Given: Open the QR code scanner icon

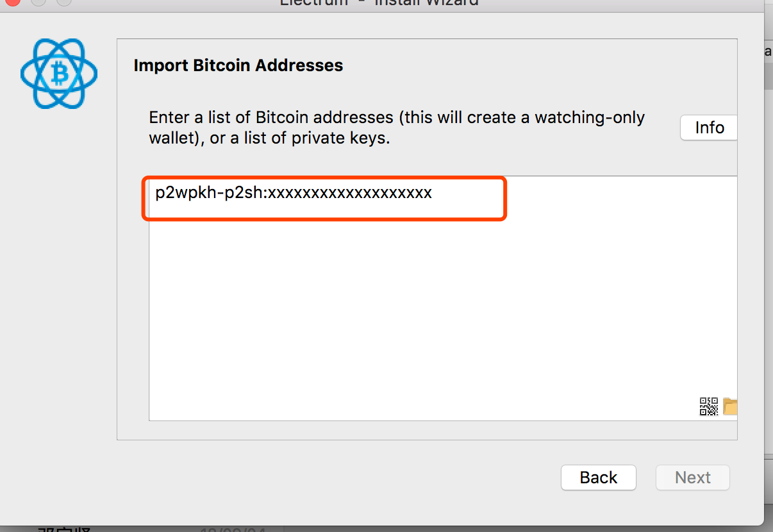Looking at the screenshot, I should tap(708, 406).
